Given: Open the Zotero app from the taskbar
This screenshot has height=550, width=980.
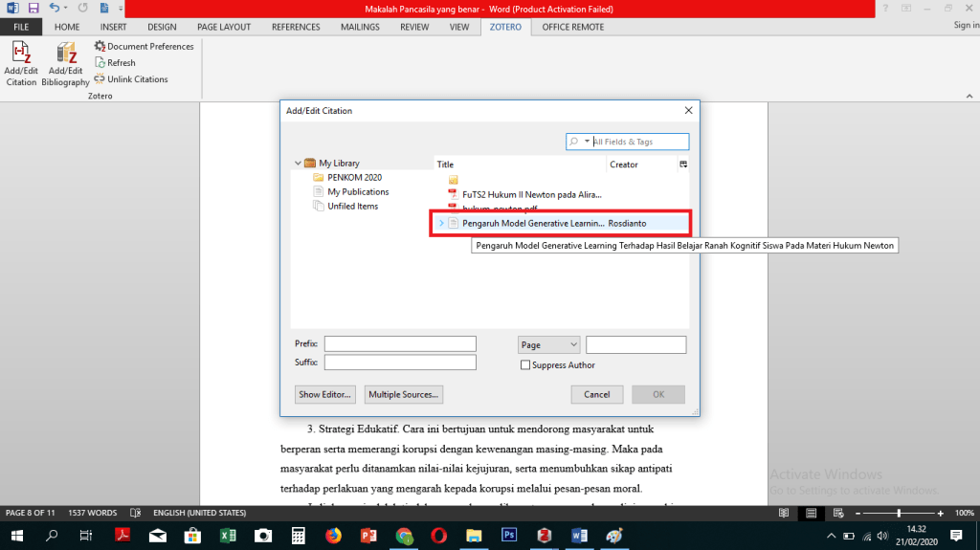Looking at the screenshot, I should tap(545, 535).
